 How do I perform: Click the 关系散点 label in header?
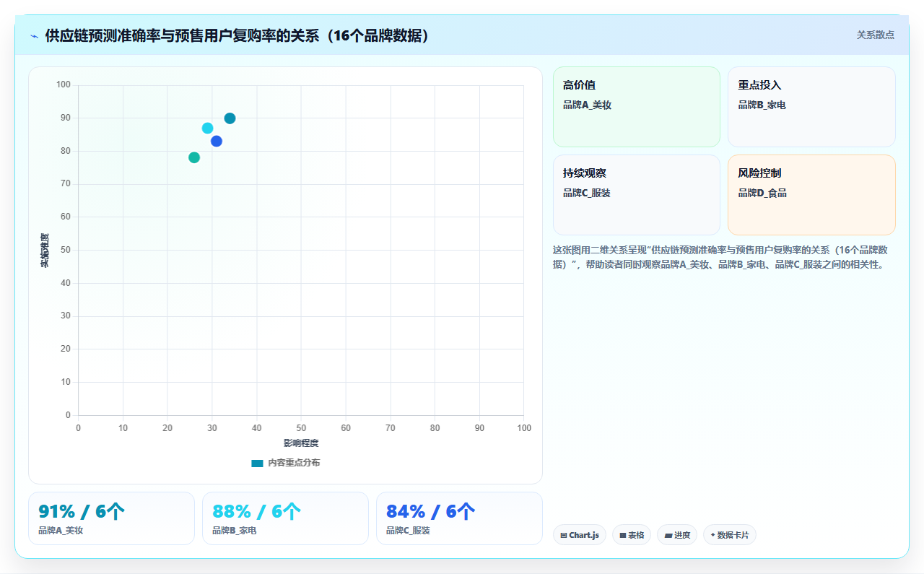click(876, 35)
